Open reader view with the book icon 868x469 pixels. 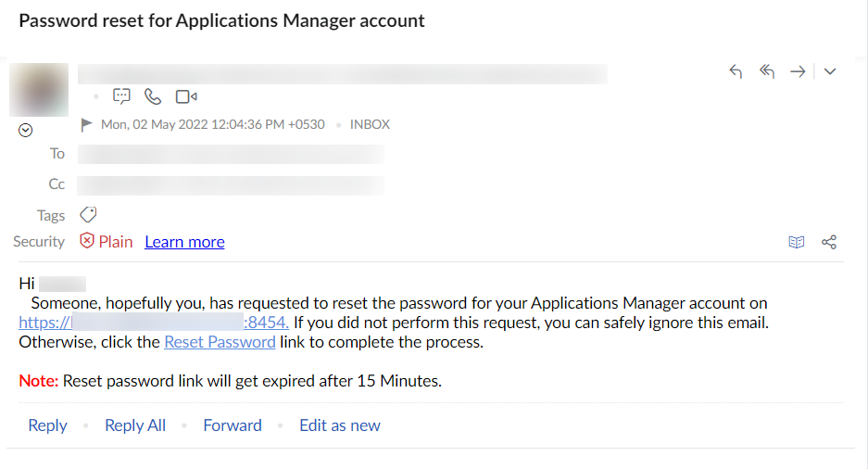[x=796, y=242]
